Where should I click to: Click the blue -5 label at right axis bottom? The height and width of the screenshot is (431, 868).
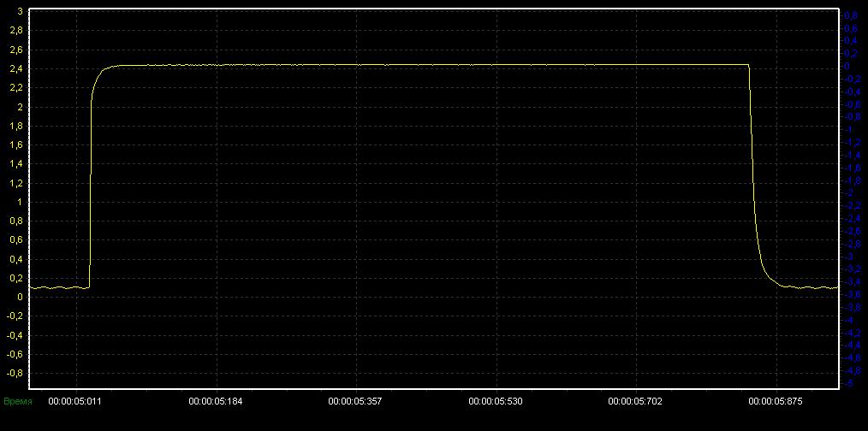[x=848, y=384]
